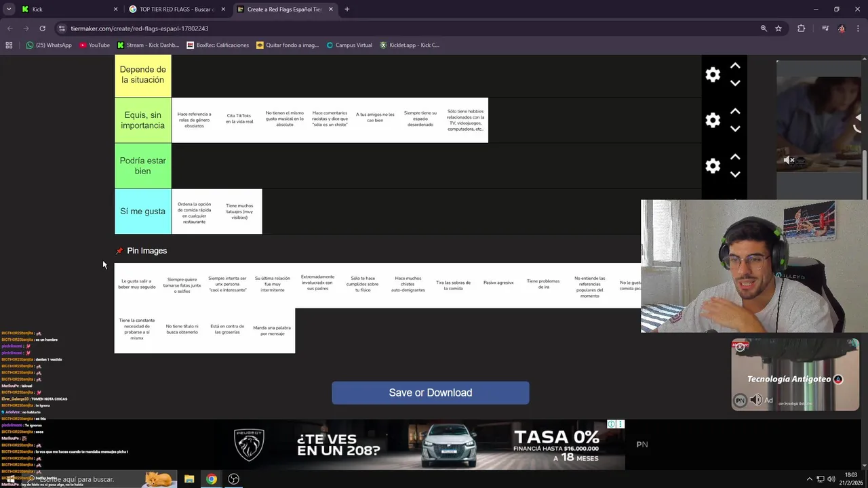868x488 pixels.
Task: Pick the 'Sólo te hace cumplidos sobre tu físico' card
Action: 363,285
